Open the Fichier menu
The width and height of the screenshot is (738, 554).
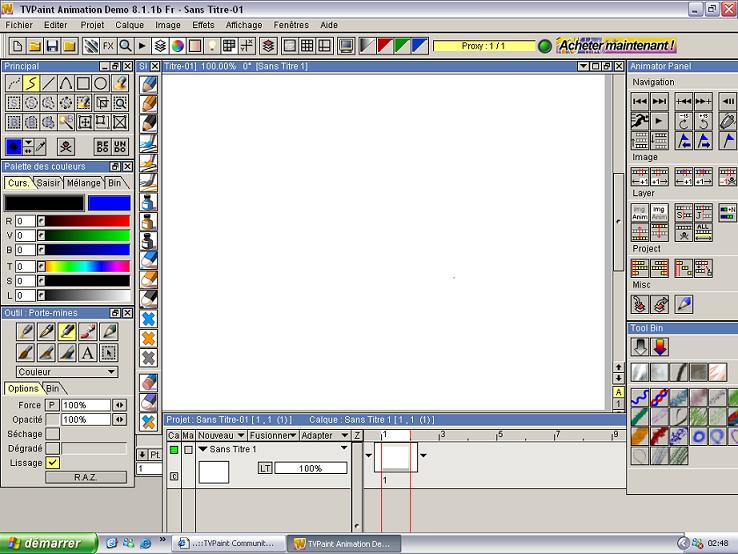[19, 25]
